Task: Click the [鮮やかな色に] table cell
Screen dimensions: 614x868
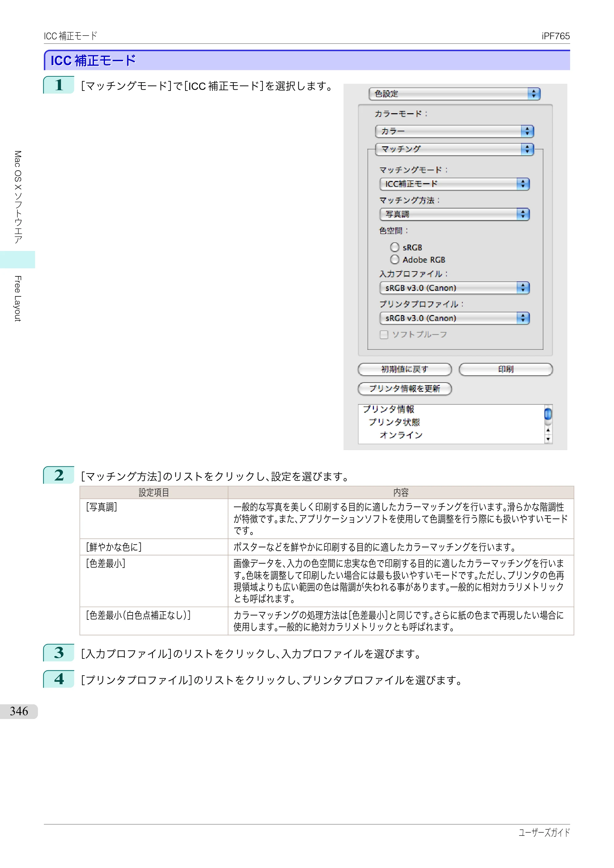Action: coord(153,547)
